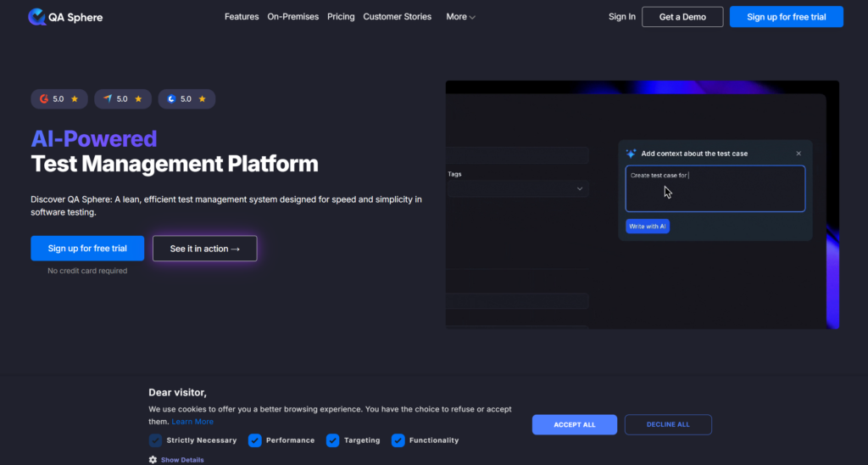Open the G2 5.0 rating badge
Viewport: 868px width, 465px height.
pos(59,98)
